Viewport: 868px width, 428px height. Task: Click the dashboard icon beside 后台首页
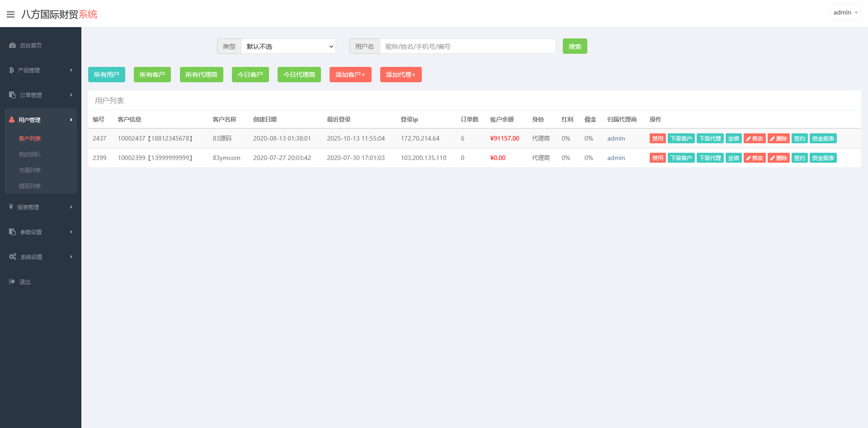coord(13,45)
